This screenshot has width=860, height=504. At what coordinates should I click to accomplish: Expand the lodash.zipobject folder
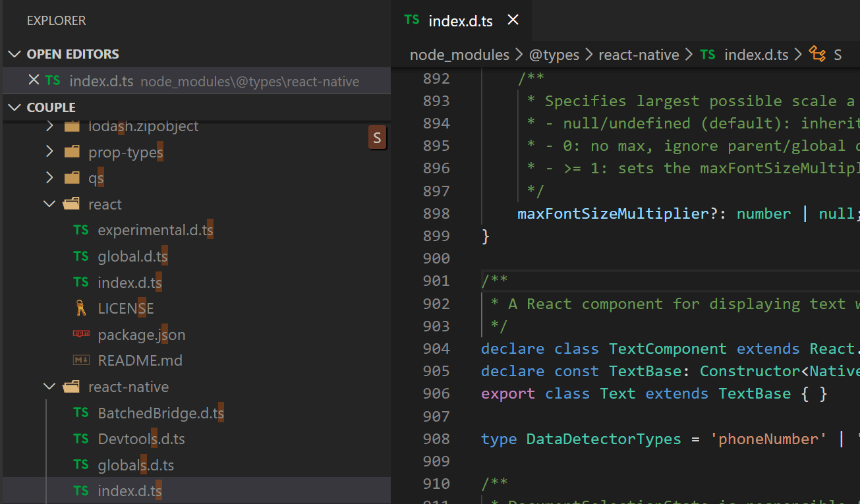pyautogui.click(x=50, y=126)
